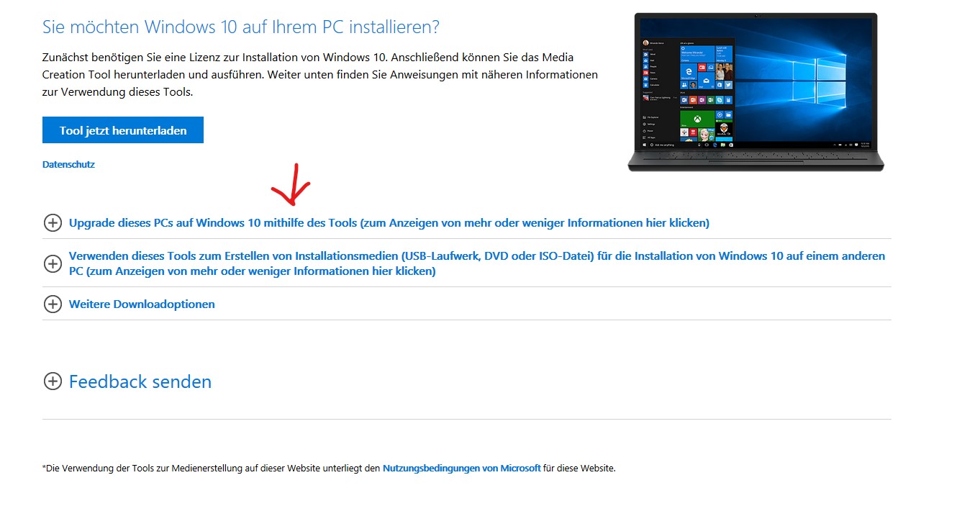Open the Datenschutz link
The image size is (980, 511).
tap(68, 164)
